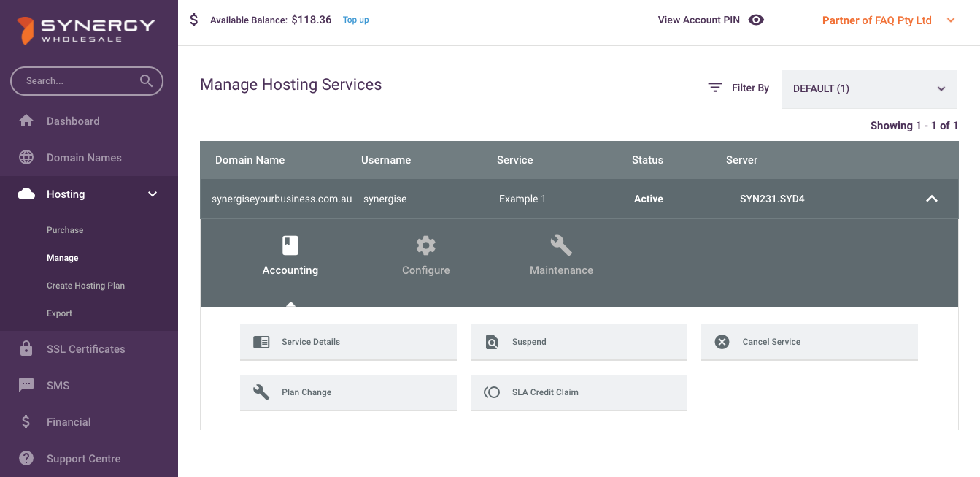
Task: Click the dollar sign balance icon
Action: (193, 20)
